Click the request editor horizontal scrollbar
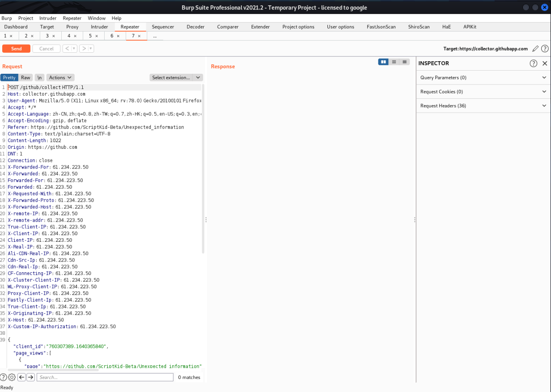Screen dimensions: 551x392 tap(53, 370)
